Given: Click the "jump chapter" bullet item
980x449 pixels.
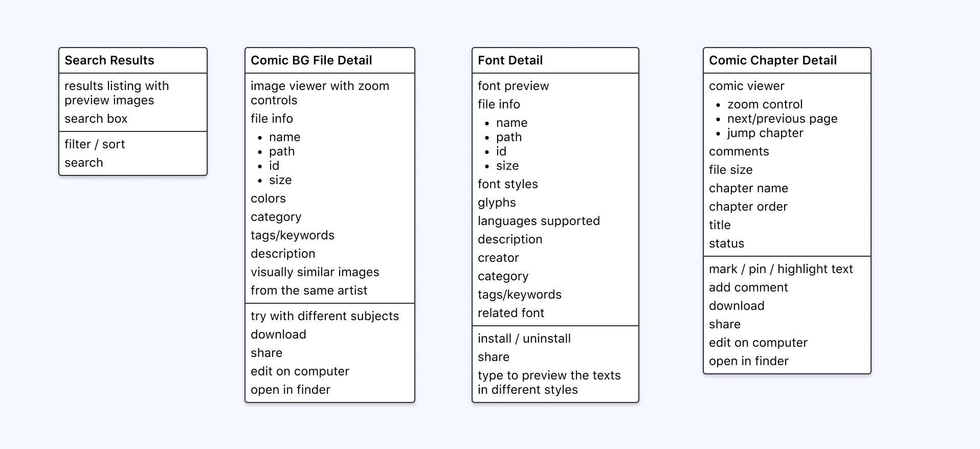Looking at the screenshot, I should tap(765, 133).
